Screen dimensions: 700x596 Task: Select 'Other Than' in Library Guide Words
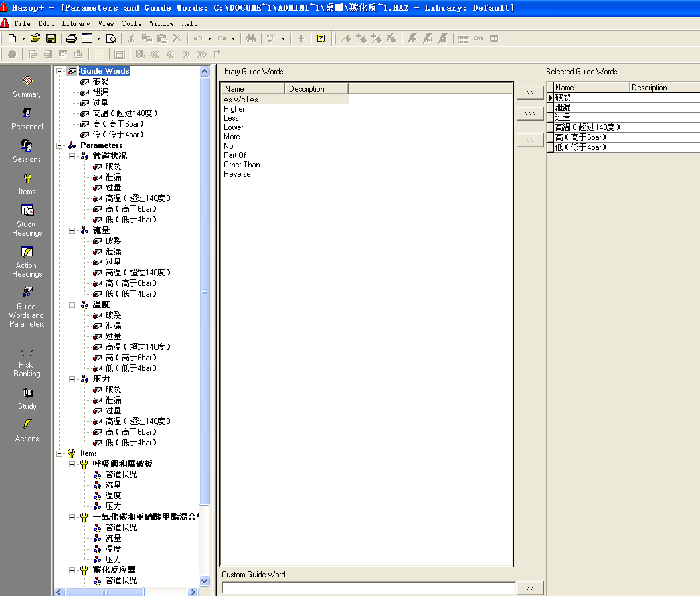(242, 165)
